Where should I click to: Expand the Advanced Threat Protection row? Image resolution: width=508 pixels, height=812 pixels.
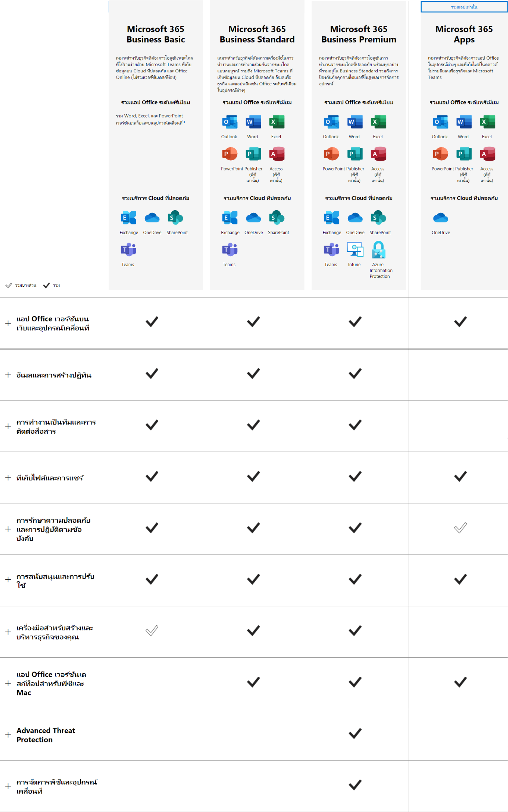[x=8, y=735]
